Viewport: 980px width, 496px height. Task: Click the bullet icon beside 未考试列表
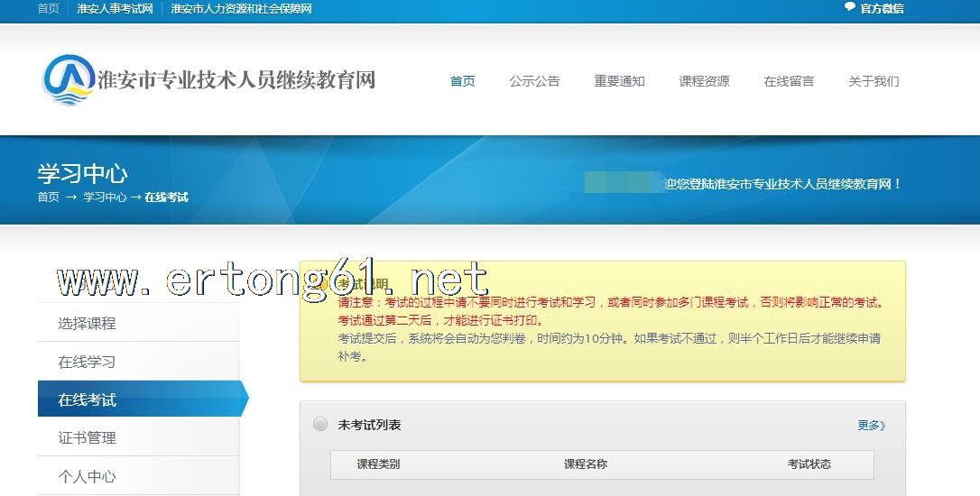click(320, 425)
